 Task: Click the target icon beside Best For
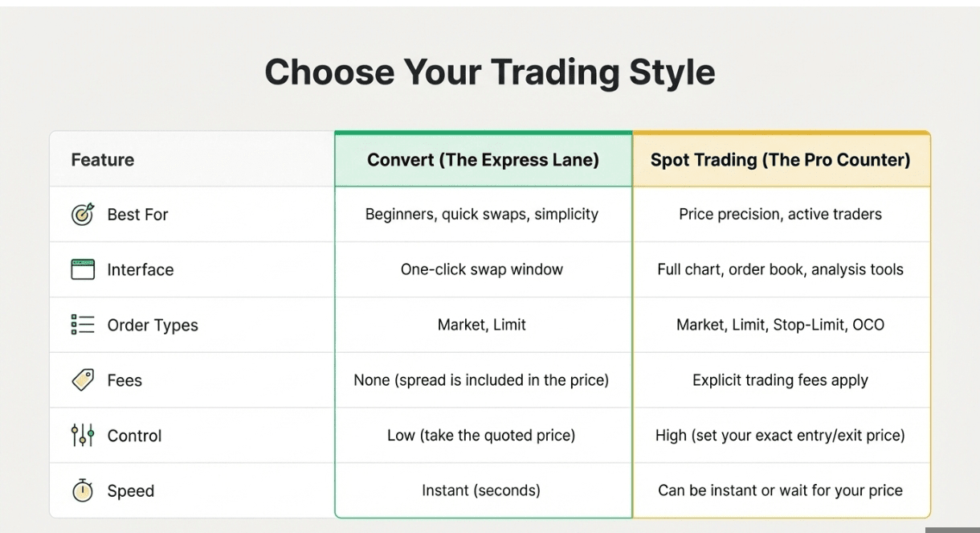pos(83,215)
